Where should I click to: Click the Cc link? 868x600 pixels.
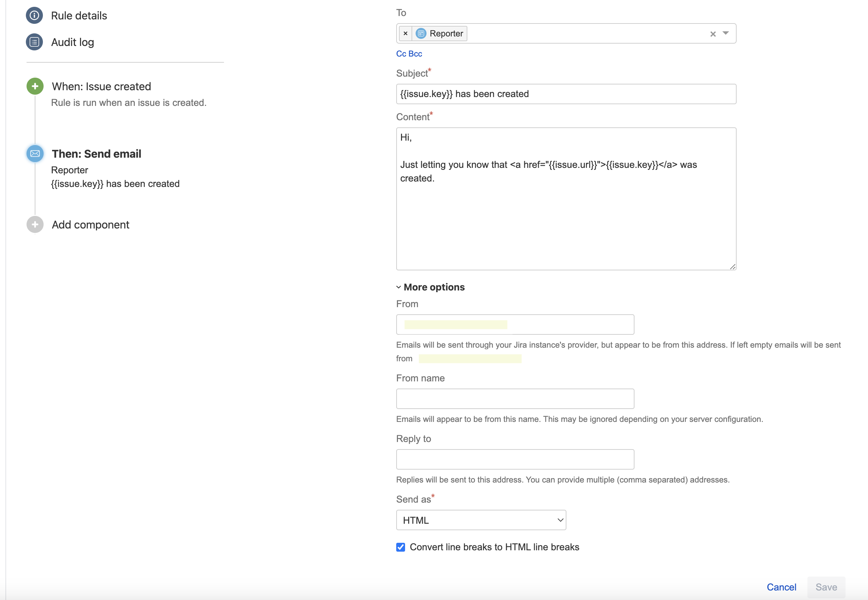pos(401,54)
